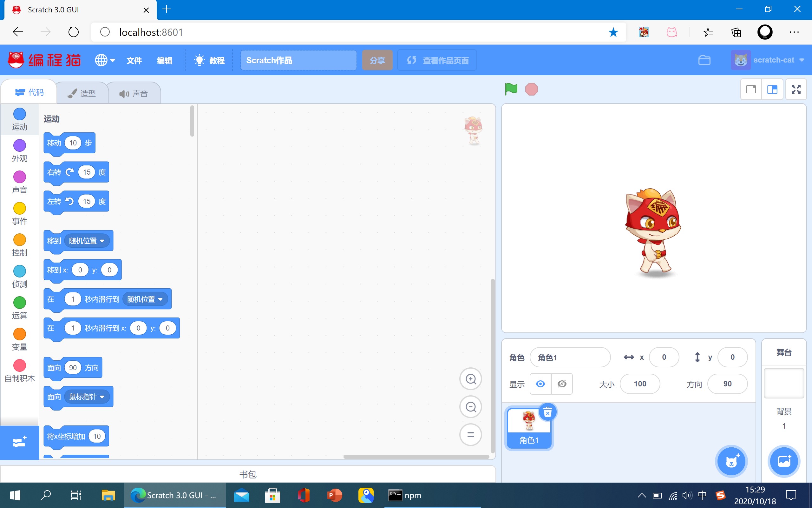Screen dimensions: 812x508
Task: Click the 90 value in 面向 方向 block
Action: pyautogui.click(x=73, y=368)
